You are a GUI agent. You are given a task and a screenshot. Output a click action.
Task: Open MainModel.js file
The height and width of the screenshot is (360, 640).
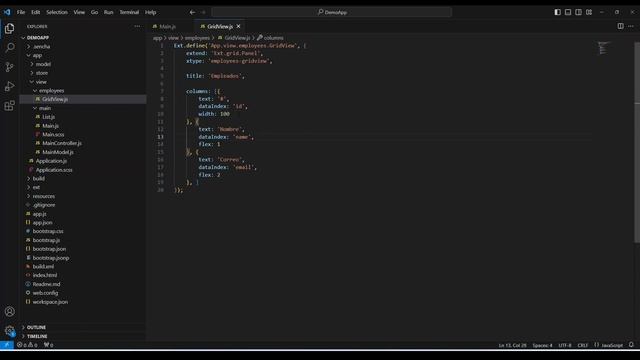click(x=58, y=152)
